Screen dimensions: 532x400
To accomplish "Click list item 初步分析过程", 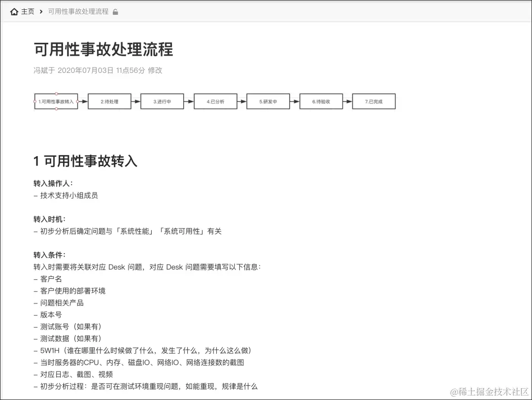I will pos(145,386).
